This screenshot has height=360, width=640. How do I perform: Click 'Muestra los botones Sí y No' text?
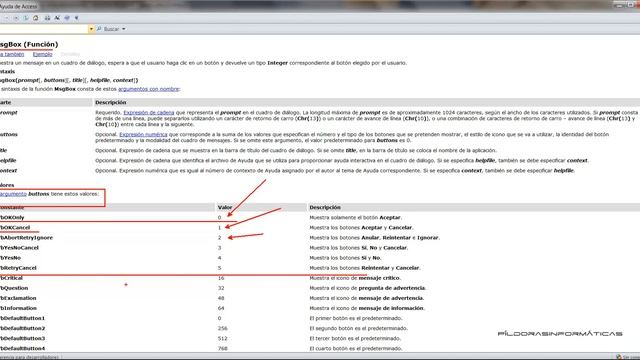tap(345, 258)
